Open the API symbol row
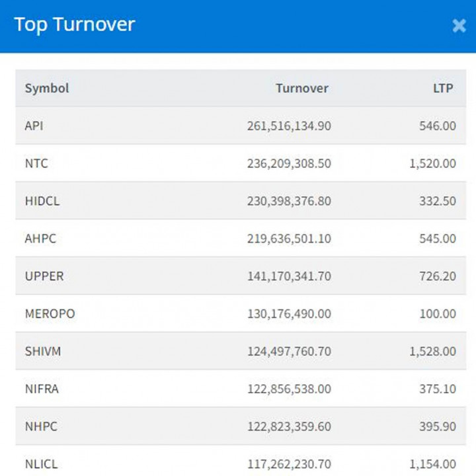The image size is (476, 476). (x=34, y=126)
